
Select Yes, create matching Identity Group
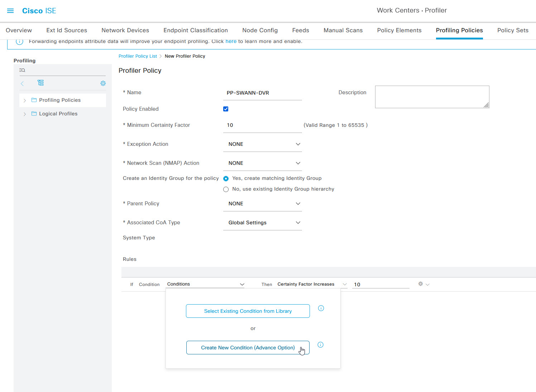226,178
